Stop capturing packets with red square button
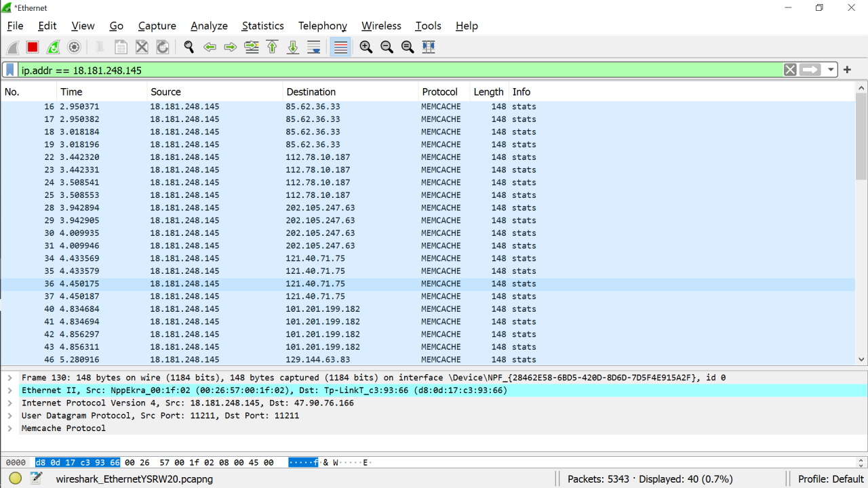The height and width of the screenshot is (488, 868). pyautogui.click(x=33, y=47)
